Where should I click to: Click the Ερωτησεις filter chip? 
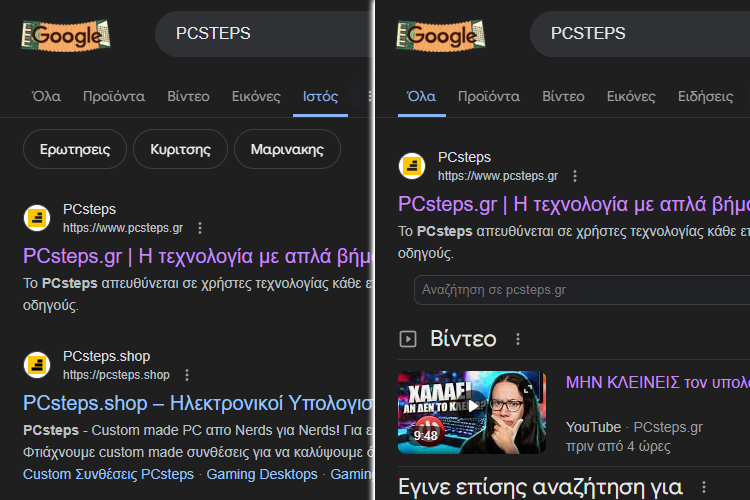click(75, 149)
